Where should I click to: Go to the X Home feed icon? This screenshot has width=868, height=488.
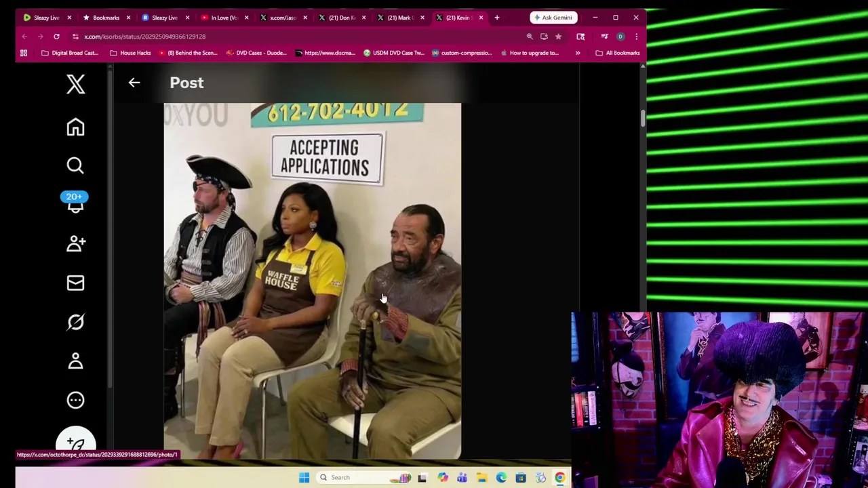[75, 127]
